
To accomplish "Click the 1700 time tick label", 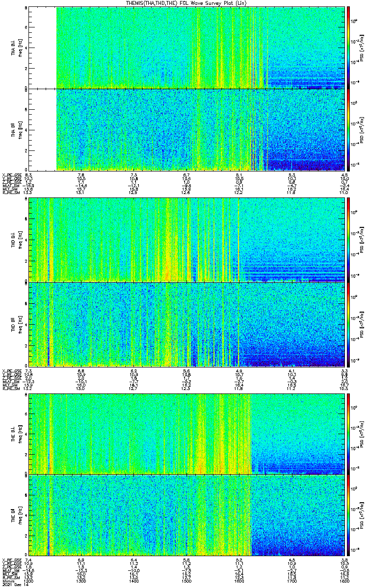I will tap(292, 580).
